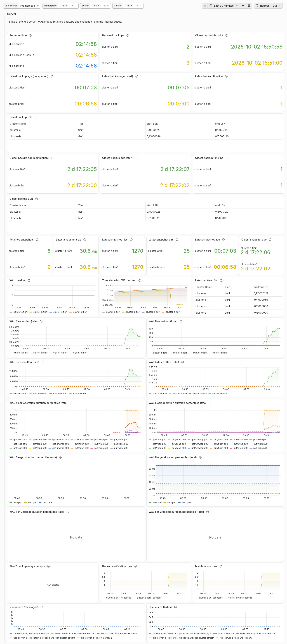Show info for Backup verification runs panel
Screen dimensions: 287x644
coord(136,566)
